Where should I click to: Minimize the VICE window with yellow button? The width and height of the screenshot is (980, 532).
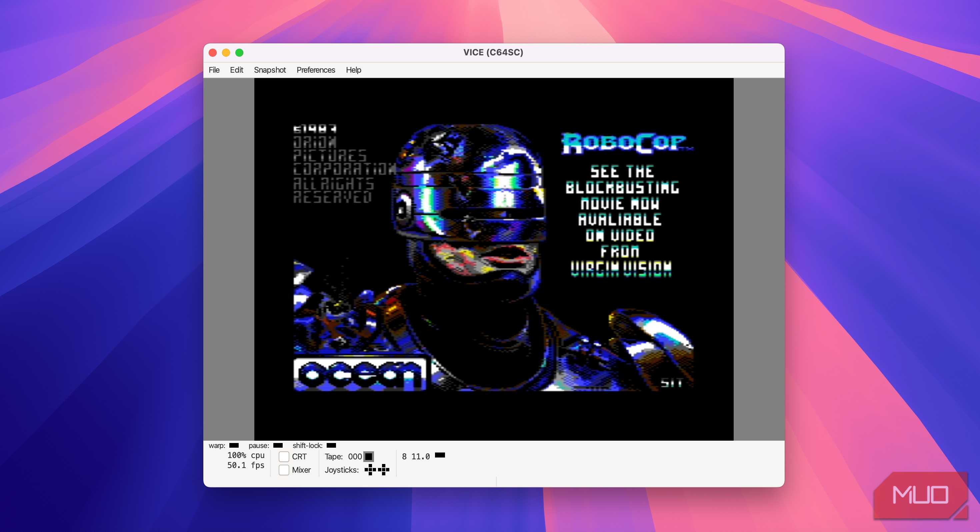point(226,53)
